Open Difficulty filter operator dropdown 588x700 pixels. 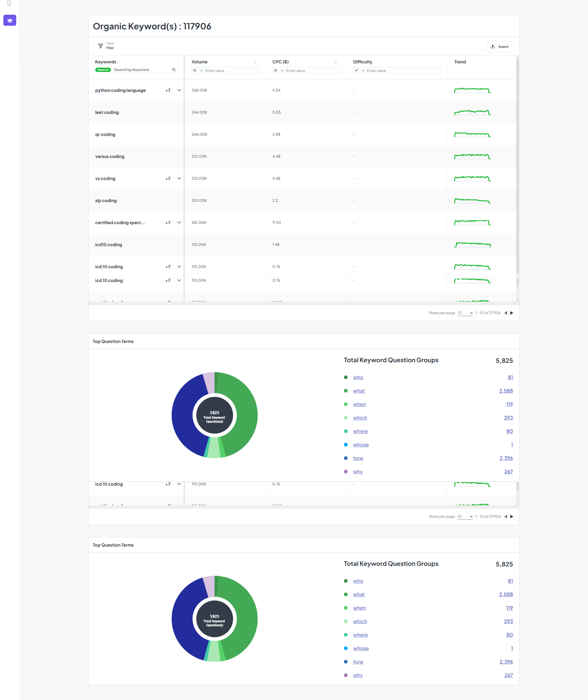coord(360,71)
